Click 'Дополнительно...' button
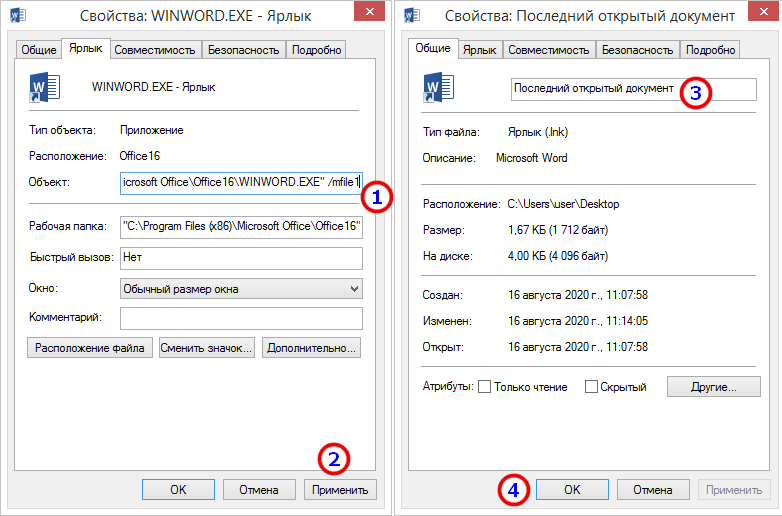 click(311, 348)
